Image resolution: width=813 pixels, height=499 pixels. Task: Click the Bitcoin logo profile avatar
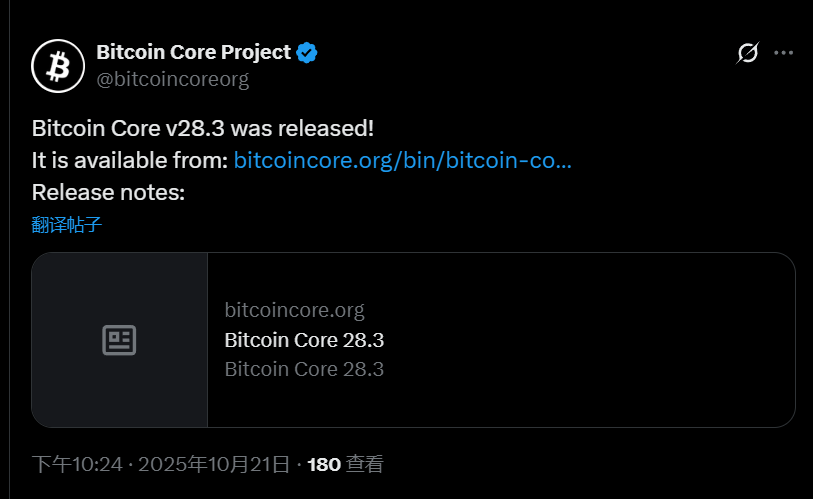[x=58, y=66]
